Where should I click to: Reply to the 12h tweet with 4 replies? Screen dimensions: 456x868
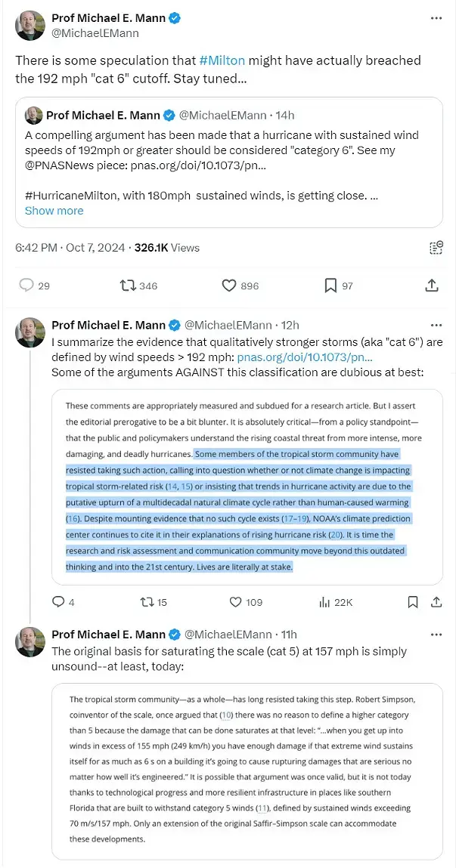pos(57,602)
